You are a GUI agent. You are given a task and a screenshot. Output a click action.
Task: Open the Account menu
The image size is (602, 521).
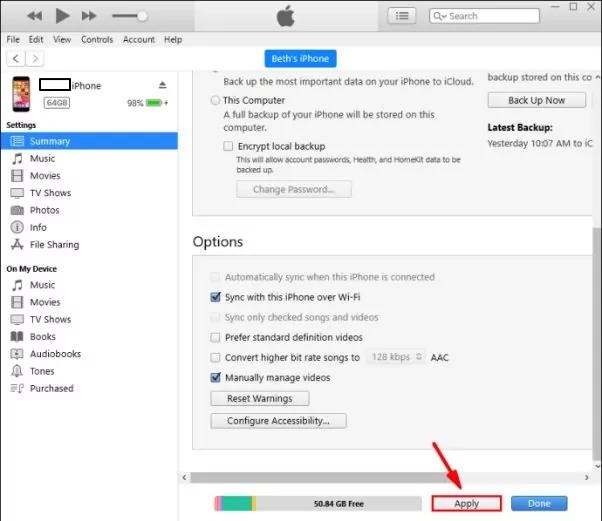138,40
